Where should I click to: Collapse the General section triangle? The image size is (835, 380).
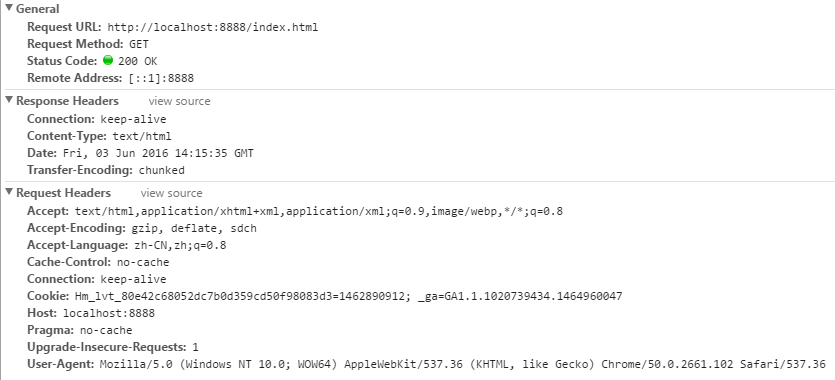click(9, 8)
